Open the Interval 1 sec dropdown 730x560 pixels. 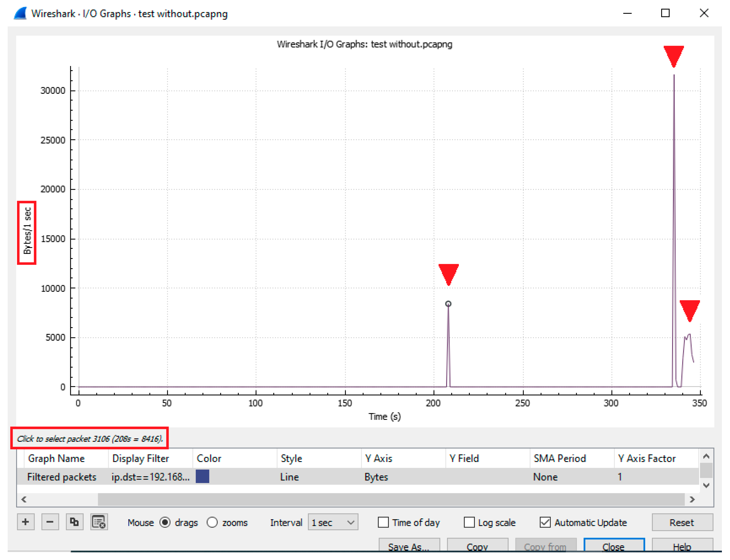pyautogui.click(x=333, y=522)
